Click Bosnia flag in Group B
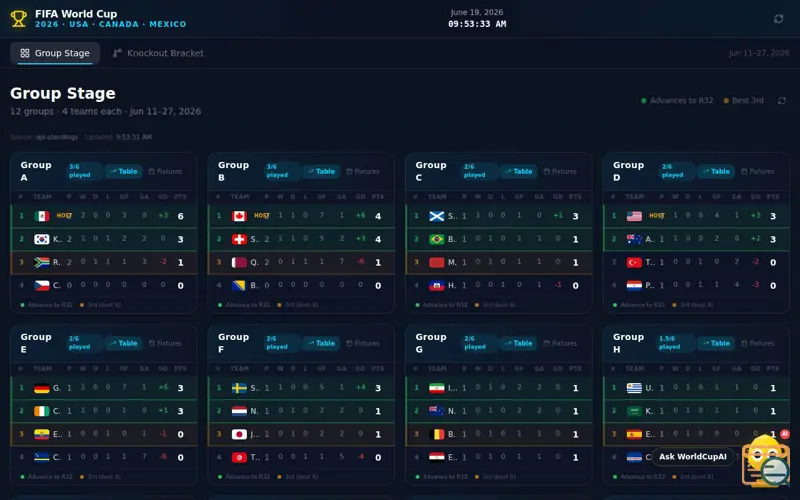The image size is (800, 500). point(239,286)
